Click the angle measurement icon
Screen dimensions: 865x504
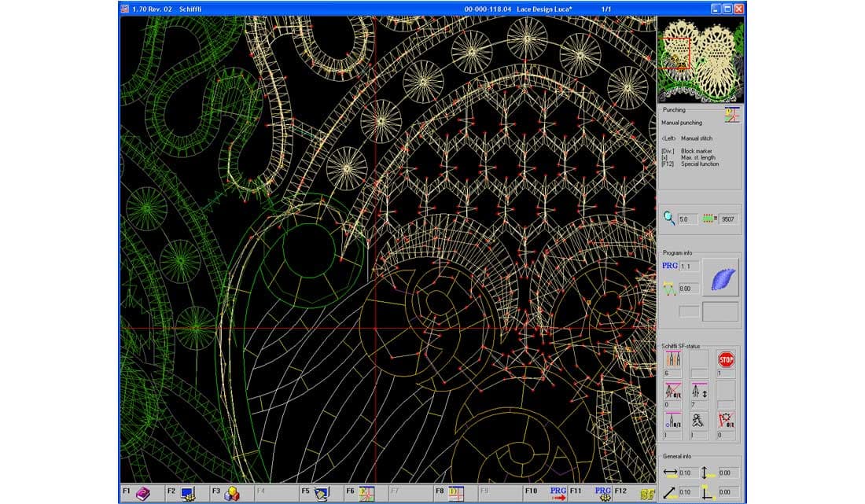click(x=707, y=492)
